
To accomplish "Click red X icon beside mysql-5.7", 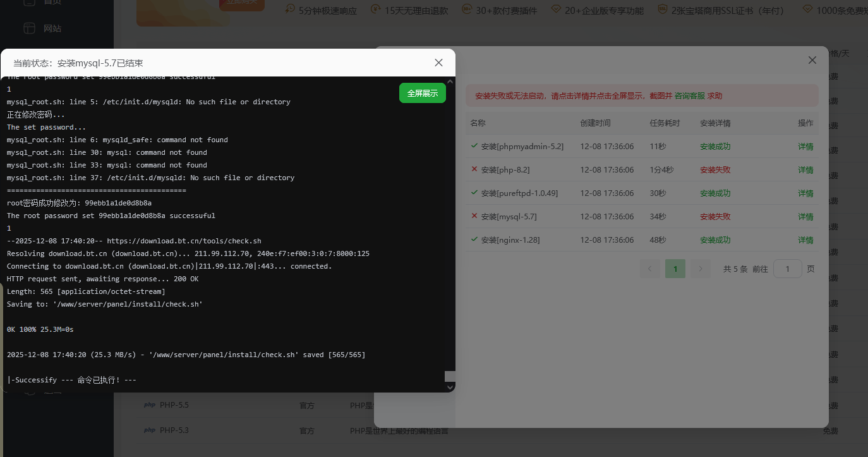I will (x=474, y=216).
